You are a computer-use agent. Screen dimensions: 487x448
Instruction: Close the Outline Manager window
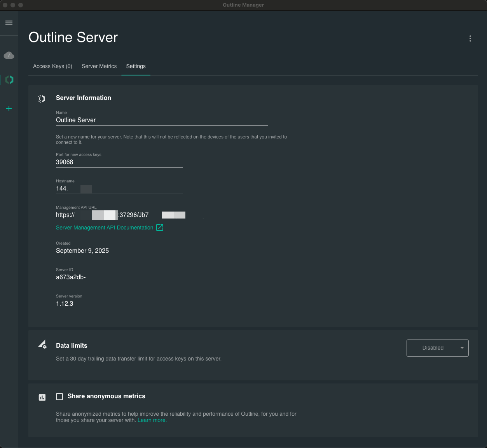pyautogui.click(x=5, y=5)
